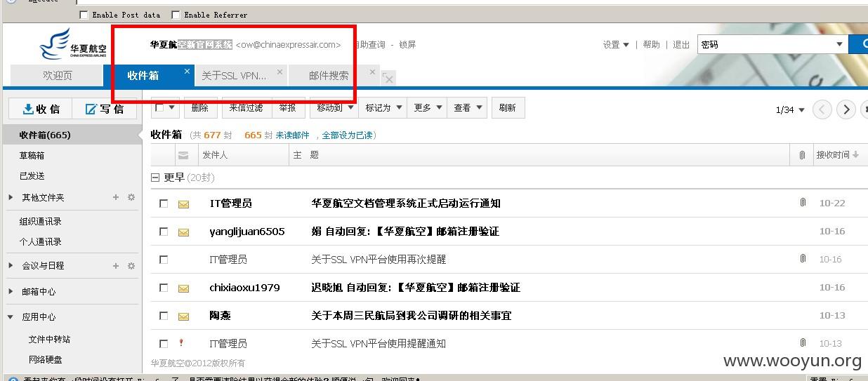868x381 pixels.
Task: Tick checkbox for SSL VPN平台使用再次提醒 email
Action: click(164, 260)
